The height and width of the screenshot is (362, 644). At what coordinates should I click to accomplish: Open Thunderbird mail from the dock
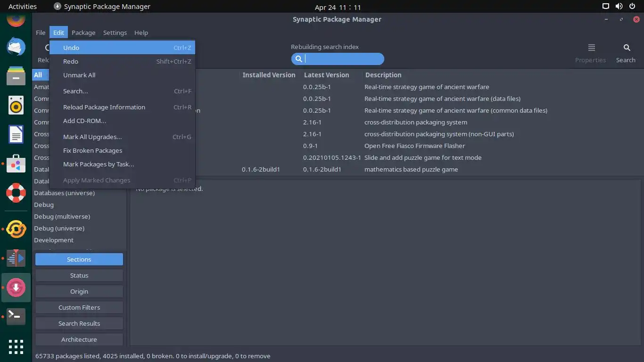pos(16,47)
